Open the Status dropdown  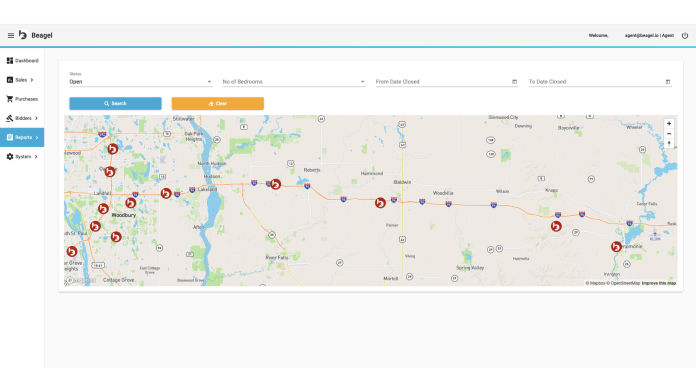pos(141,82)
